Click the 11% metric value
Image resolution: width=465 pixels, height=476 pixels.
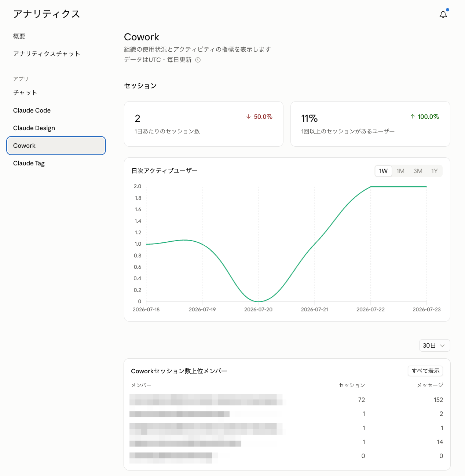[x=310, y=118]
